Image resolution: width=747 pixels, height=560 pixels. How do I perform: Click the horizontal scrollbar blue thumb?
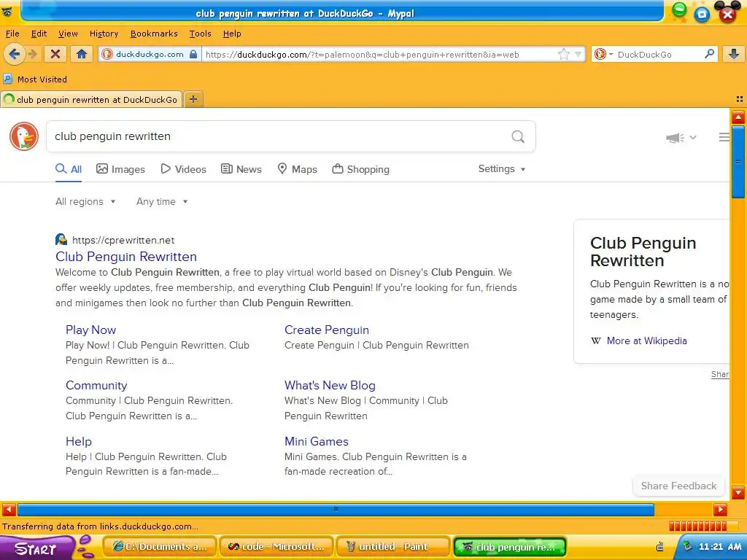click(x=336, y=510)
